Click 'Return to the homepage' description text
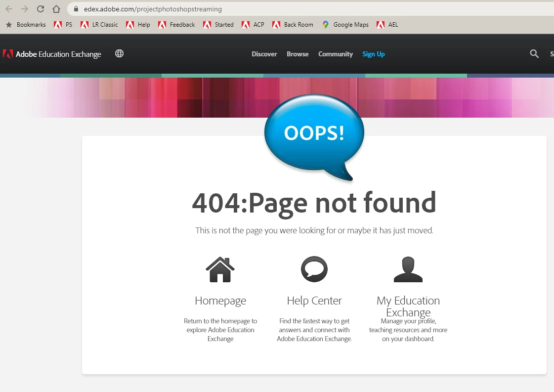The image size is (554, 392). coord(220,330)
